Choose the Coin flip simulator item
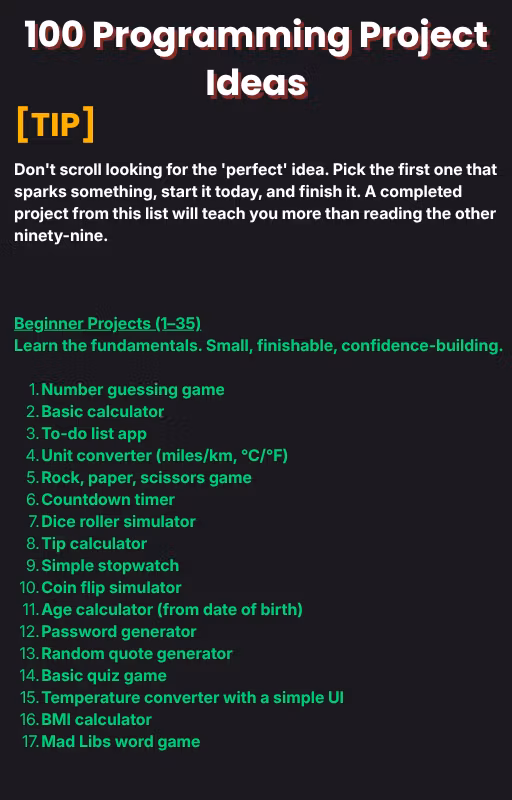 pos(111,588)
